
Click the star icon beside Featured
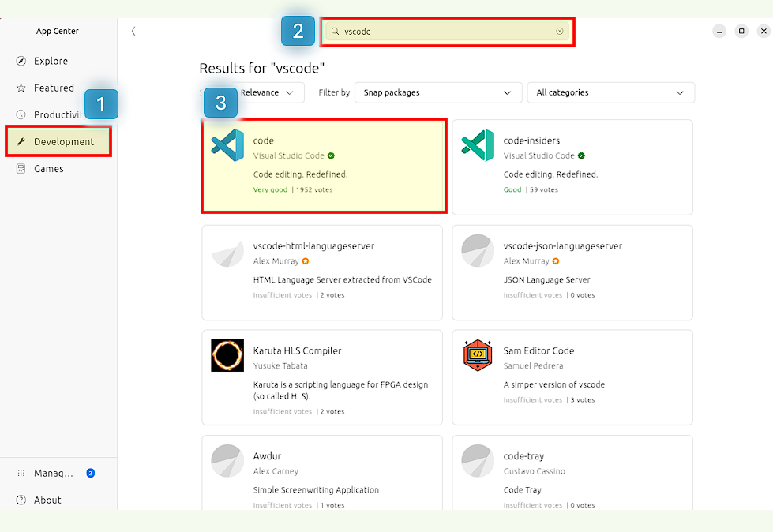coord(21,88)
